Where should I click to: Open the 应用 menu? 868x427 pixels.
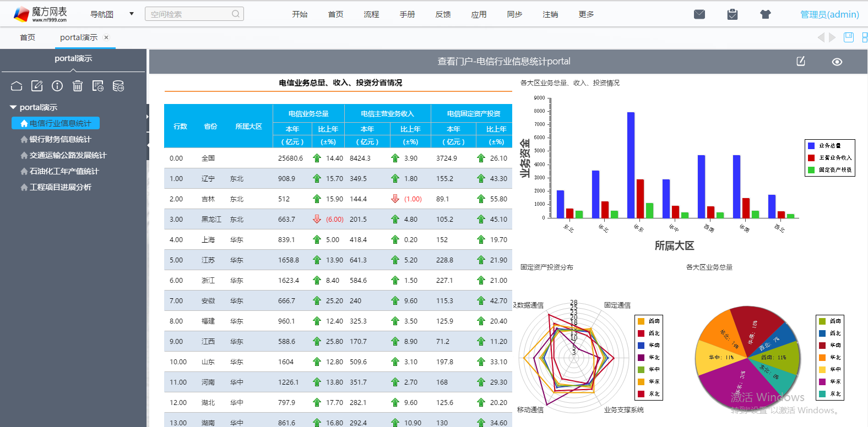479,14
